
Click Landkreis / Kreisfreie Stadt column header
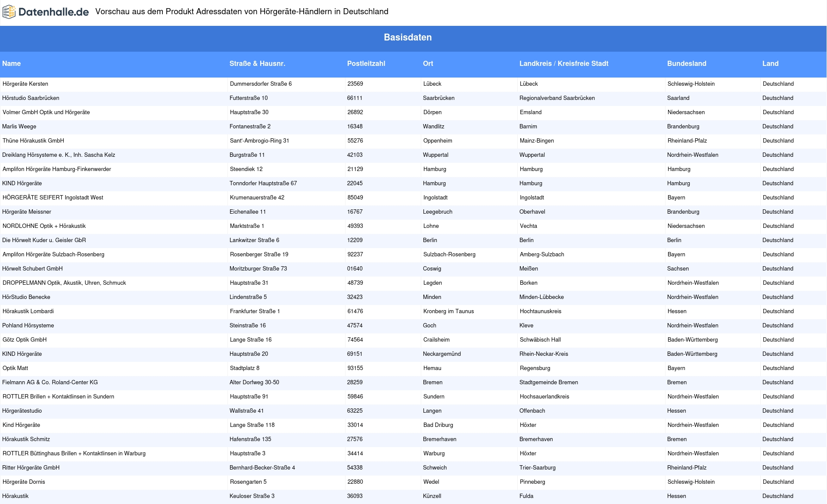pyautogui.click(x=564, y=63)
